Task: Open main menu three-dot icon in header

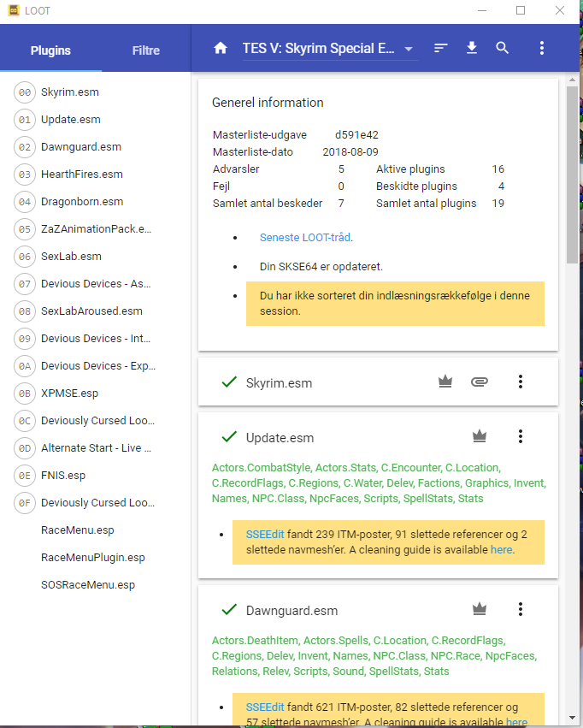Action: point(542,48)
